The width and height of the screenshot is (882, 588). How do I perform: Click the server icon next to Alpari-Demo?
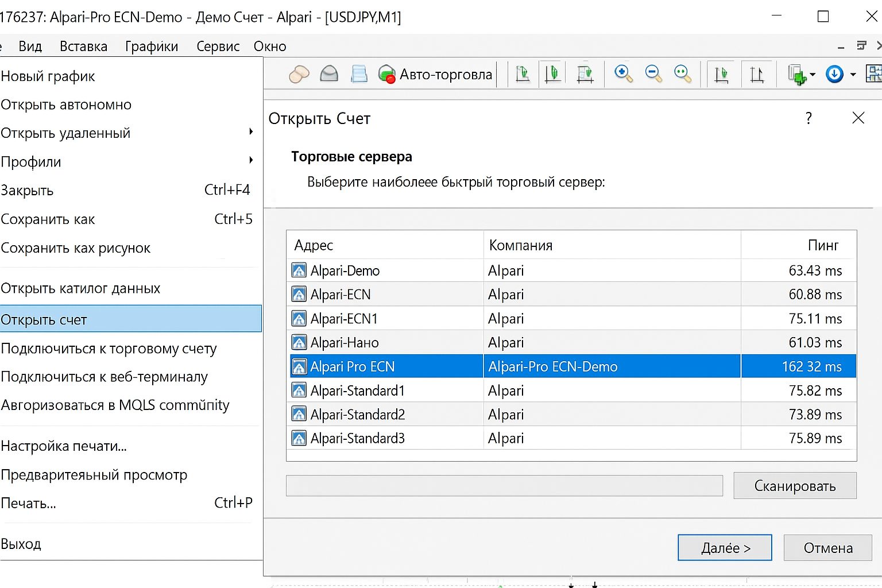pos(299,270)
